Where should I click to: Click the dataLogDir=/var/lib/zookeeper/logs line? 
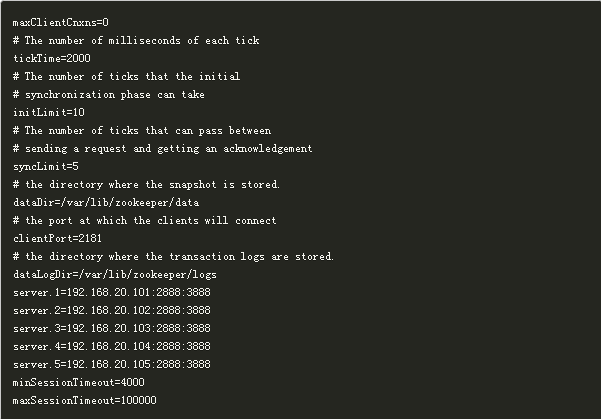point(115,274)
